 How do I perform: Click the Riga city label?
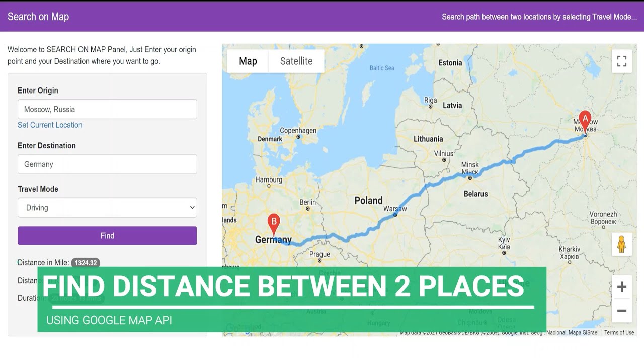point(430,100)
